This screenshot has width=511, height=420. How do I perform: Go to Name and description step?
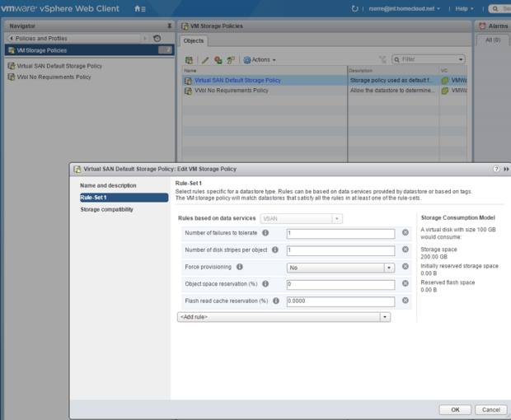click(108, 185)
